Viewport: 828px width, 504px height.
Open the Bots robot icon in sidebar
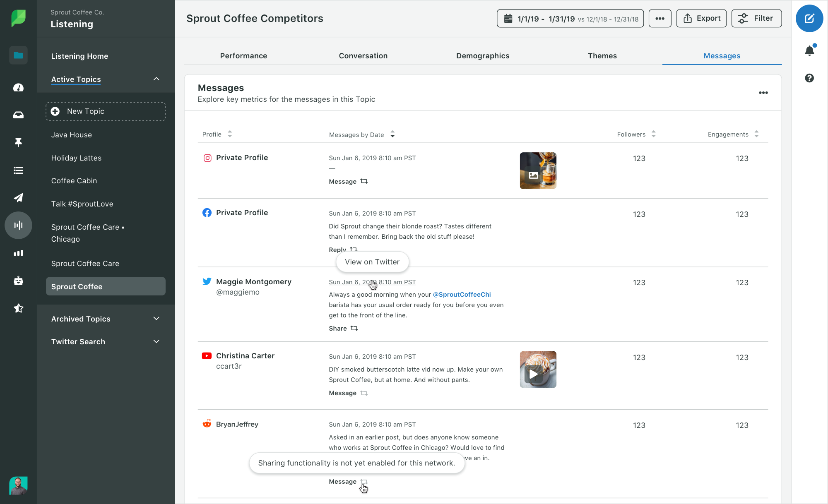point(18,281)
